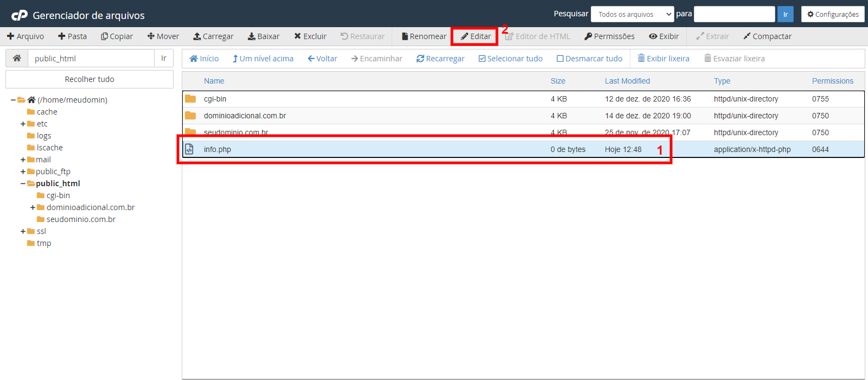The image size is (868, 380).
Task: Click Esvaziar lixeira
Action: [x=735, y=59]
